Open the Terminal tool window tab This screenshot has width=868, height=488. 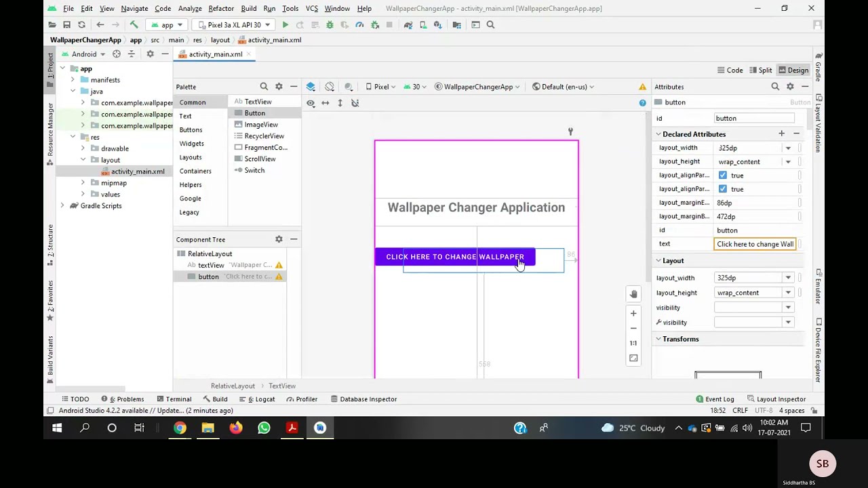[x=174, y=399]
